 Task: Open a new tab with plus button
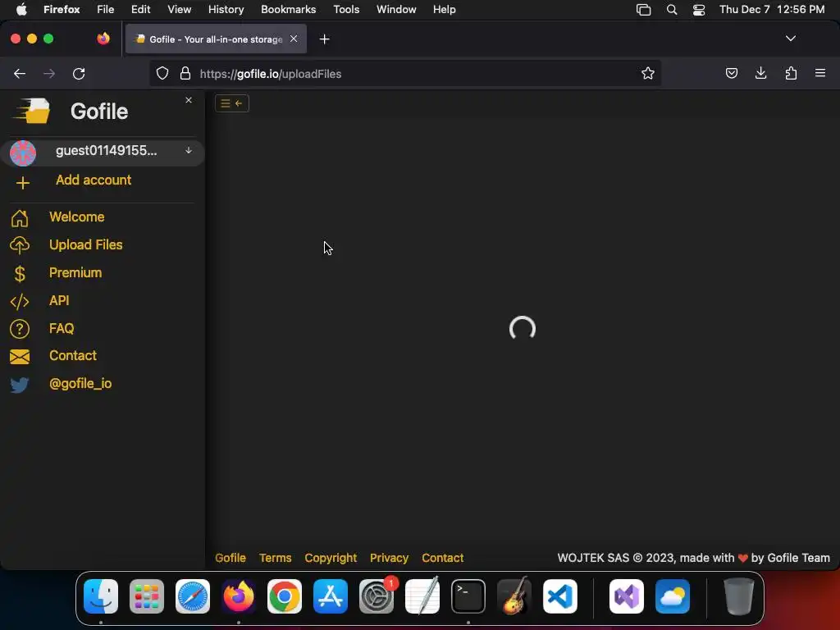pyautogui.click(x=324, y=39)
